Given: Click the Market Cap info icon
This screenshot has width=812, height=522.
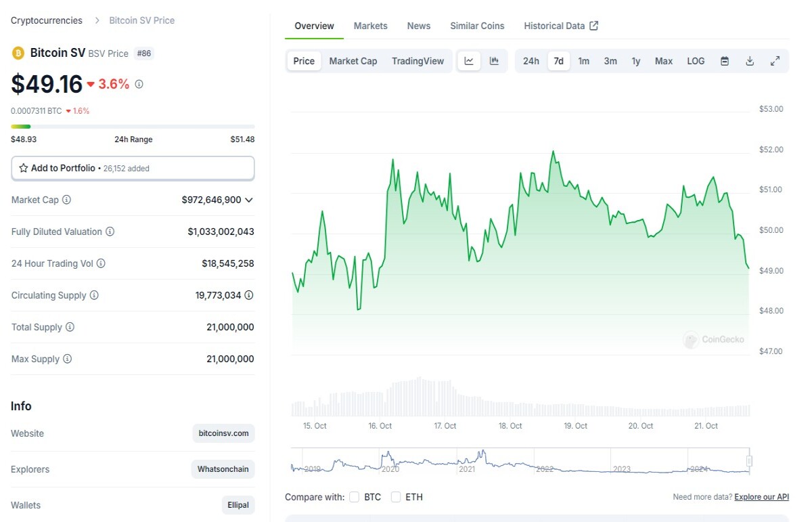Looking at the screenshot, I should 66,200.
